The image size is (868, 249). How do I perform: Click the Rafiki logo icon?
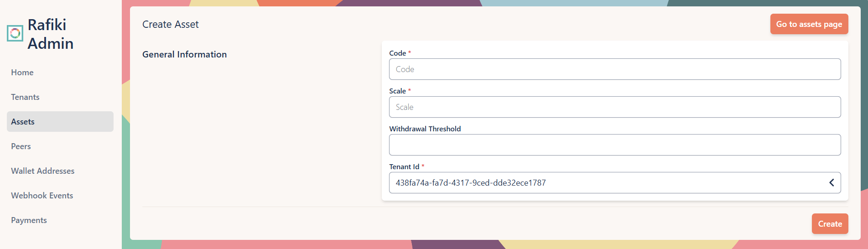coord(15,33)
